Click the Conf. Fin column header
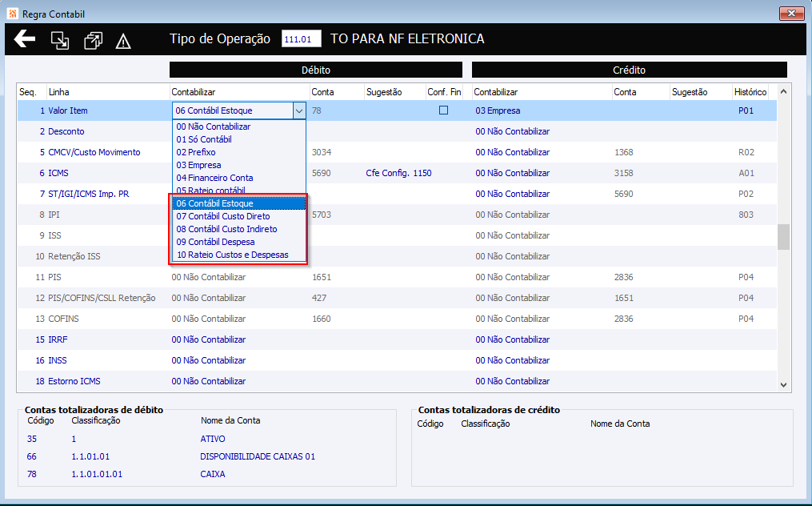Image resolution: width=812 pixels, height=506 pixels. (x=444, y=92)
